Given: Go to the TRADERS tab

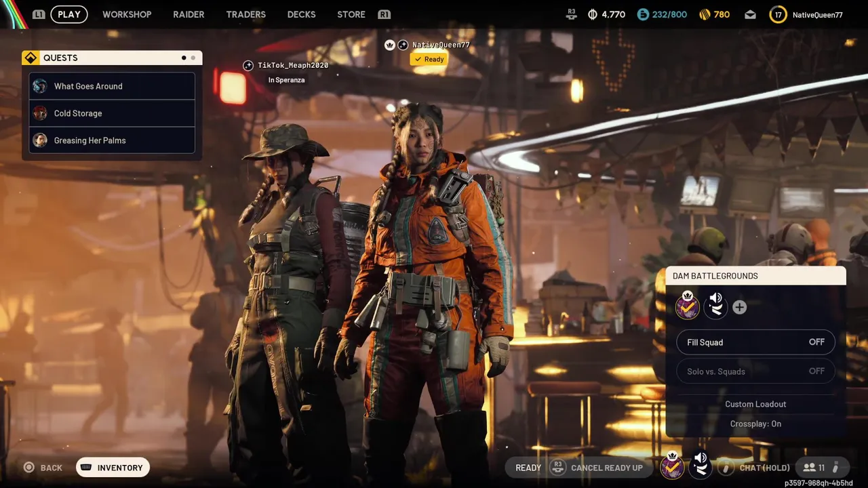Looking at the screenshot, I should [x=246, y=14].
